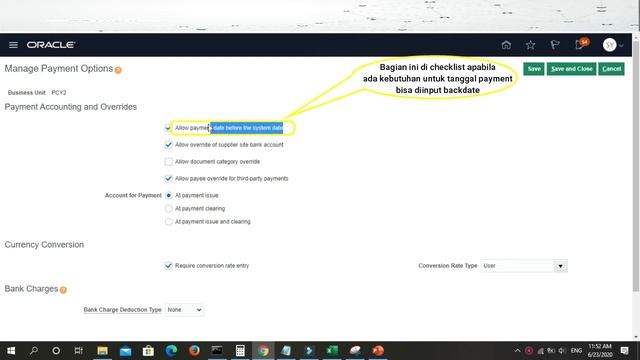Click the Save button
Viewport: 640px width, 360px height.
[x=534, y=69]
